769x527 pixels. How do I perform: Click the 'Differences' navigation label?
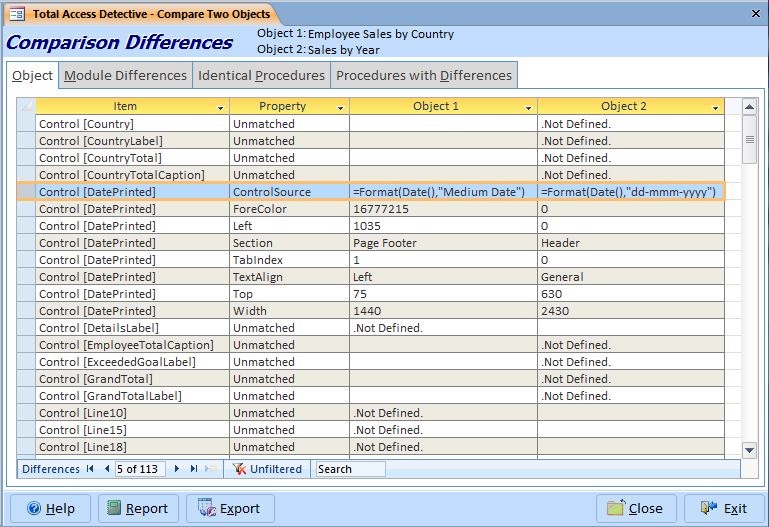(51, 469)
